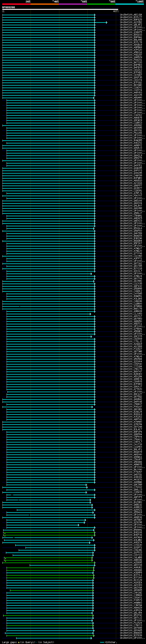Select hit label UniRef100_B6TI93
146x644 pixels.
[x=131, y=63]
